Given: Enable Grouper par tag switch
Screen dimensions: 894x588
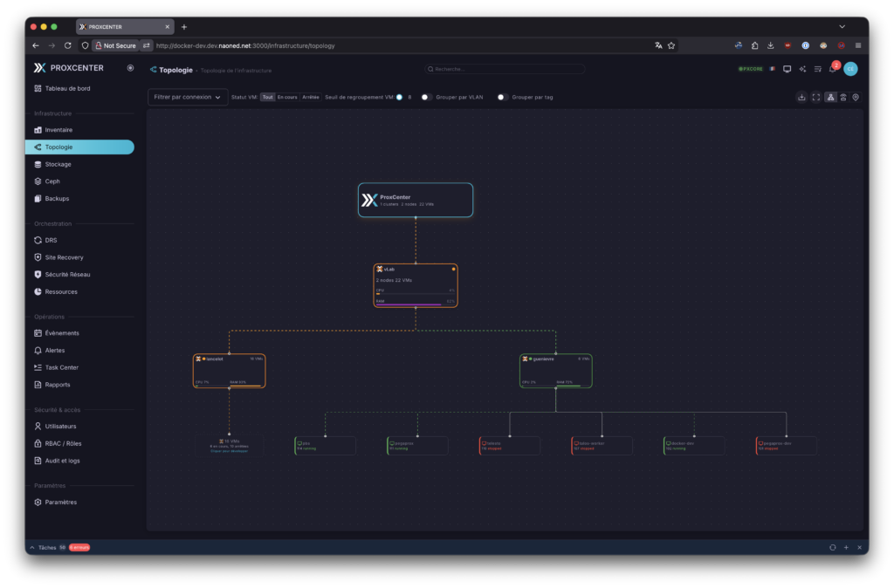Looking at the screenshot, I should tap(502, 98).
